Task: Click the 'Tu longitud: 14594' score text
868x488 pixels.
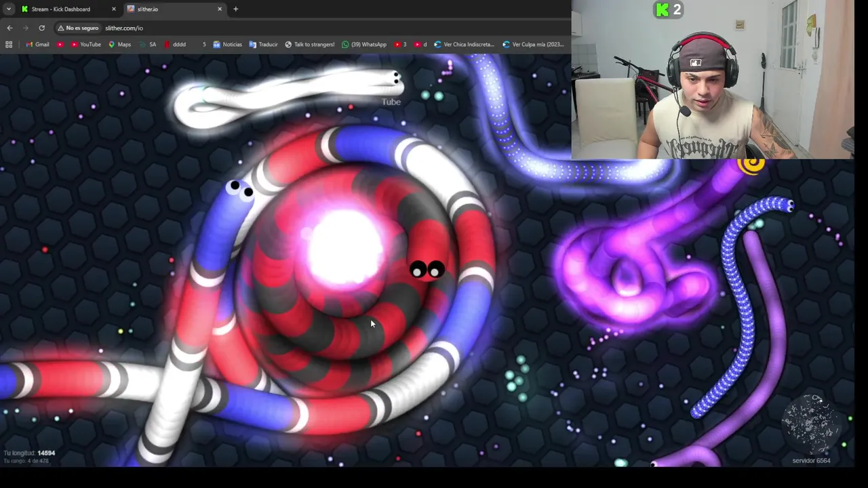Action: coord(29,453)
